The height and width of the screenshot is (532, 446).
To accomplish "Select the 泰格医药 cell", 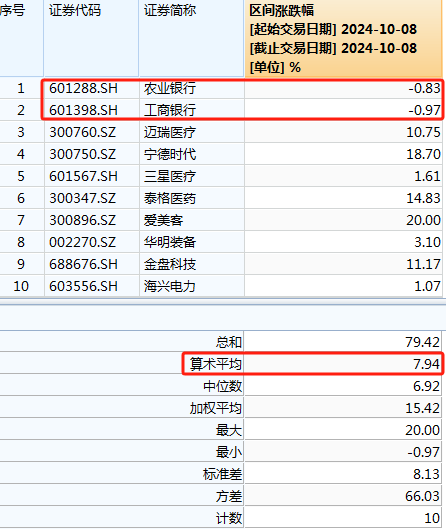I will pos(192,198).
